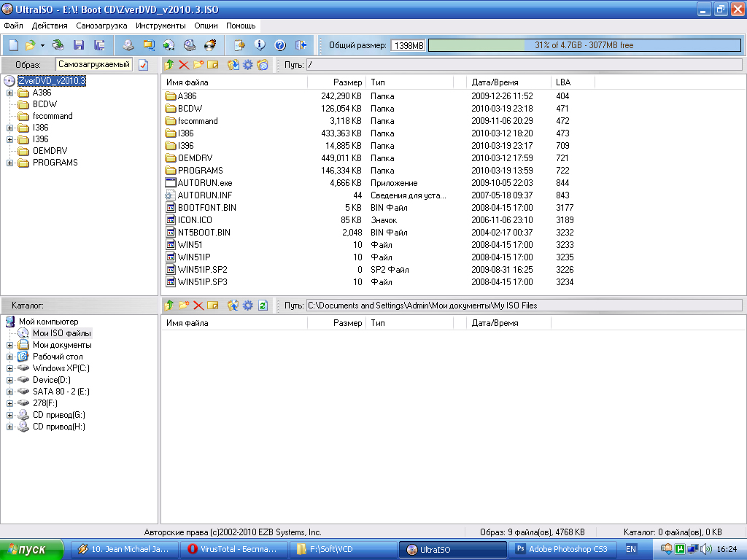The height and width of the screenshot is (560, 747).
Task: Click Up folder icon in Каталог toolbar
Action: coord(169,306)
